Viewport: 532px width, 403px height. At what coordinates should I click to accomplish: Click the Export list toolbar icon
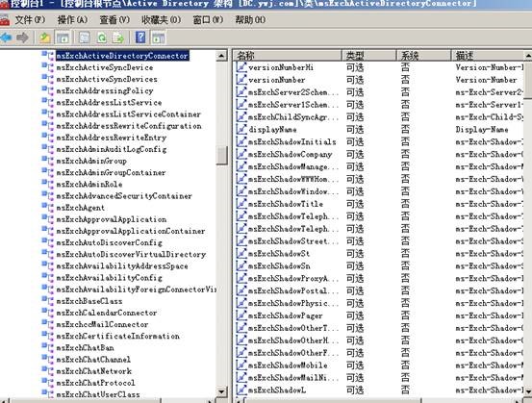pyautogui.click(x=118, y=38)
